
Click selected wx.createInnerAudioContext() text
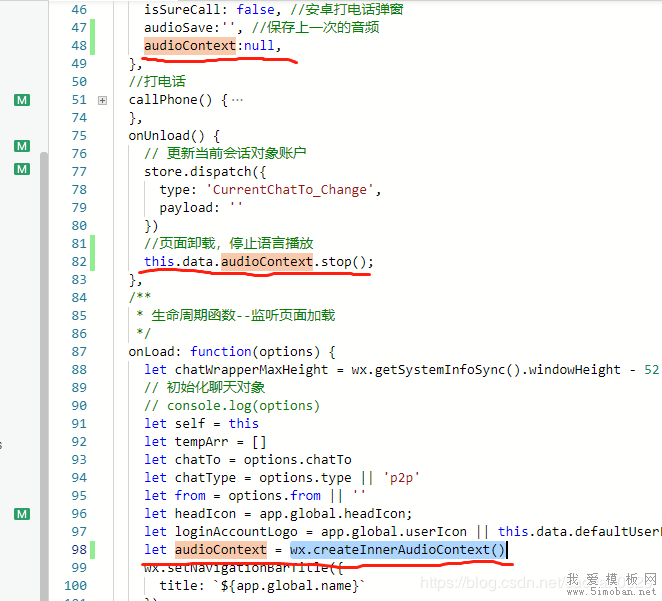398,550
